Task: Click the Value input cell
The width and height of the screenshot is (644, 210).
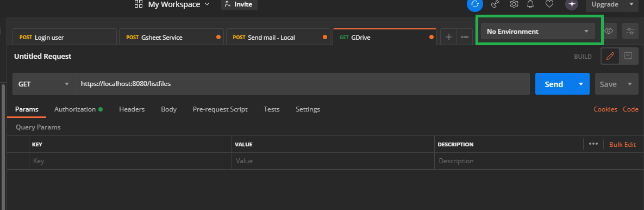Action: (x=333, y=161)
